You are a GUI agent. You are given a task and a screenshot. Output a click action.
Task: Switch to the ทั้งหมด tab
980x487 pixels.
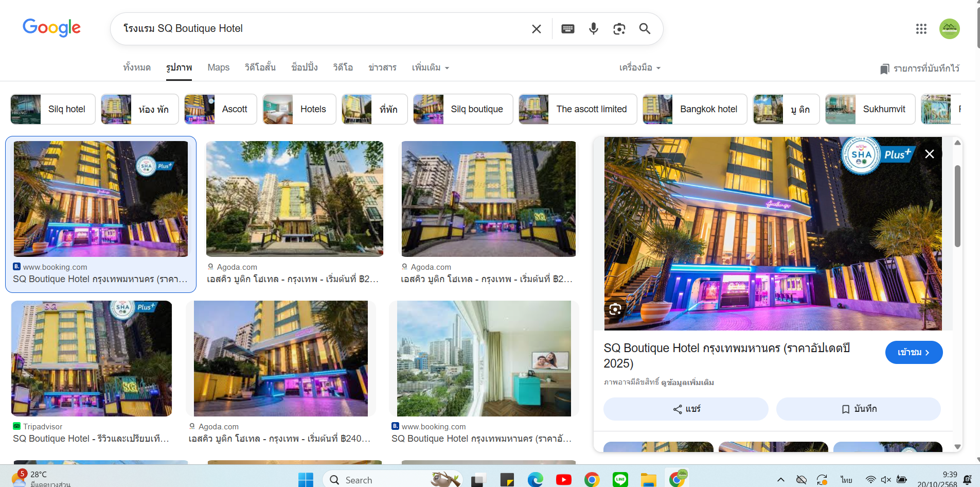pyautogui.click(x=137, y=67)
